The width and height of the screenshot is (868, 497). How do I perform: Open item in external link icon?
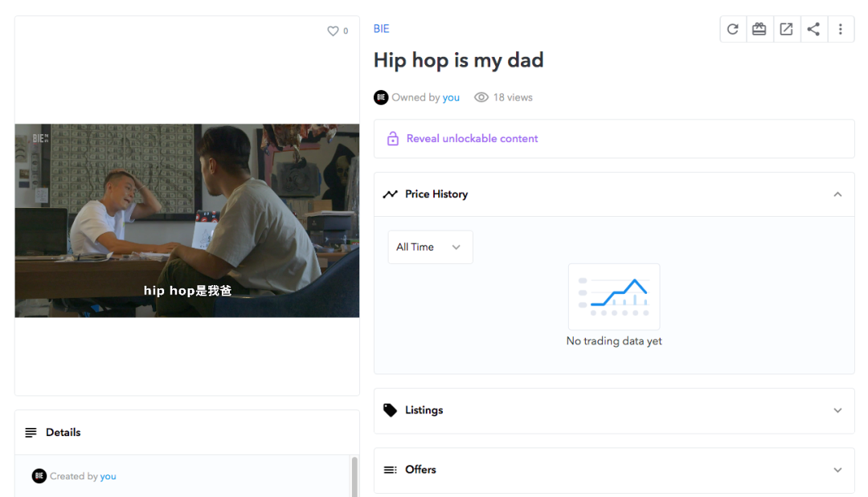pyautogui.click(x=786, y=29)
